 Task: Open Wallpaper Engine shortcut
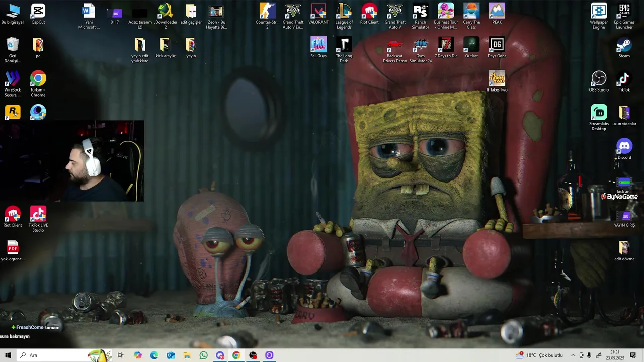(x=599, y=16)
